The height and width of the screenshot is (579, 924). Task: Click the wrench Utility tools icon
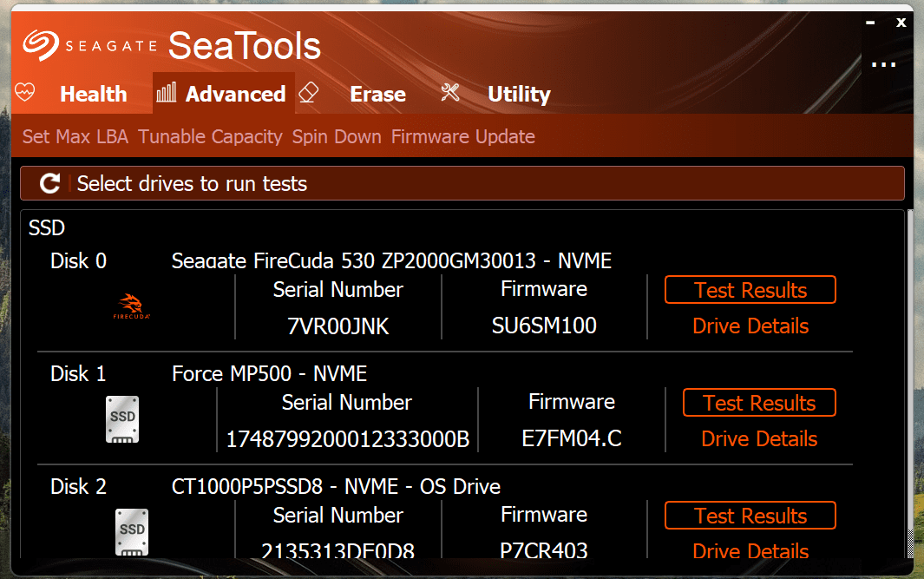pyautogui.click(x=450, y=93)
